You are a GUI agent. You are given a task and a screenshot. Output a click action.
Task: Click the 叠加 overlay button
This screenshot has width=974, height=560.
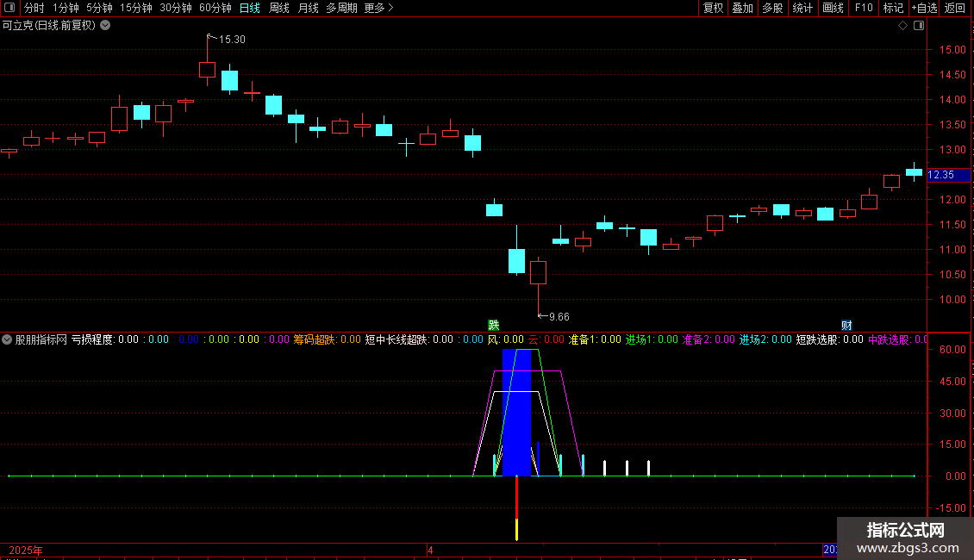click(742, 8)
